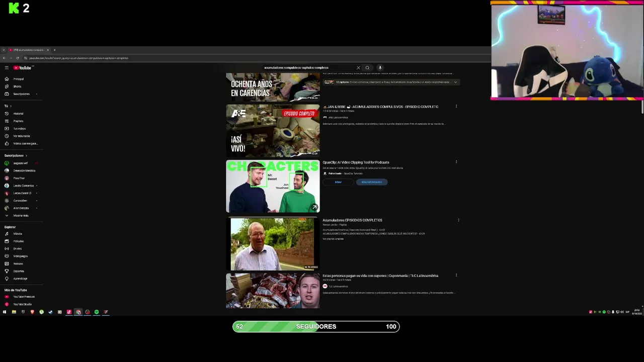Open the Mr. Beast OpusClip ad thumbnail
The image size is (644, 362).
[x=273, y=186]
